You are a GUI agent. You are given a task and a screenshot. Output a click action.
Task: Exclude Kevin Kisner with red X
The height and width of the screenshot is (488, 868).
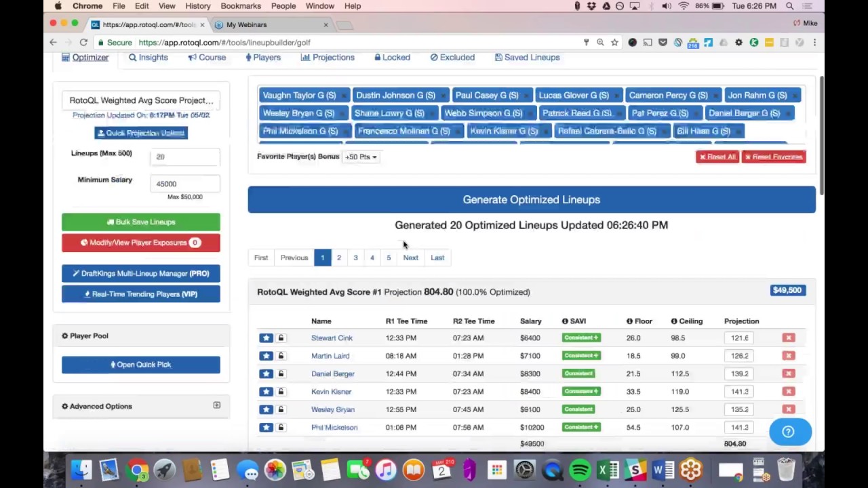[788, 391]
